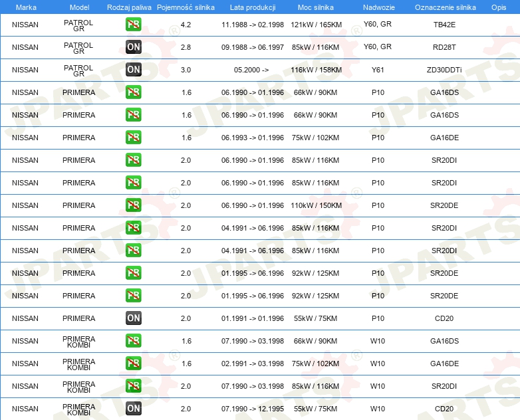This screenshot has width=520, height=420.
Task: Click the Marka column header
Action: tap(26, 7)
